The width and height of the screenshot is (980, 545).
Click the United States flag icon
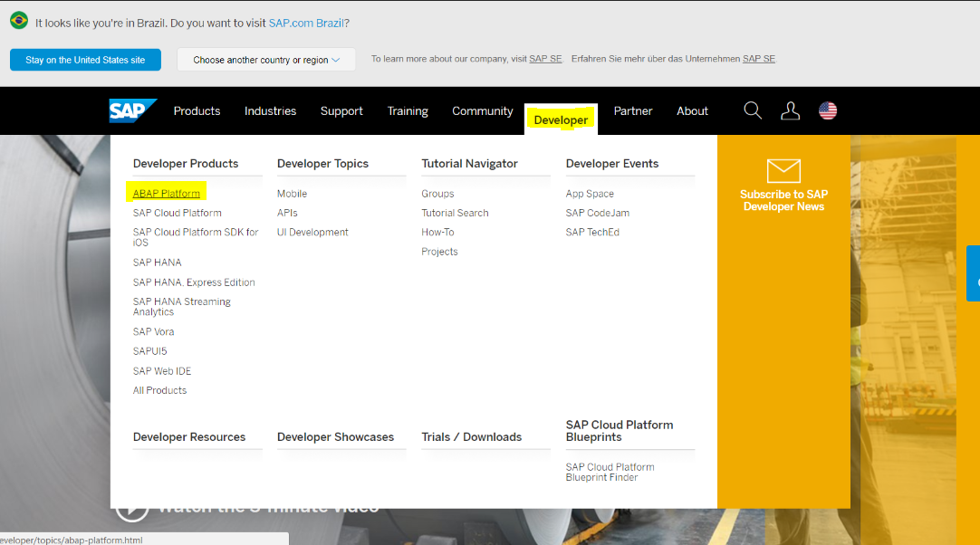(828, 110)
